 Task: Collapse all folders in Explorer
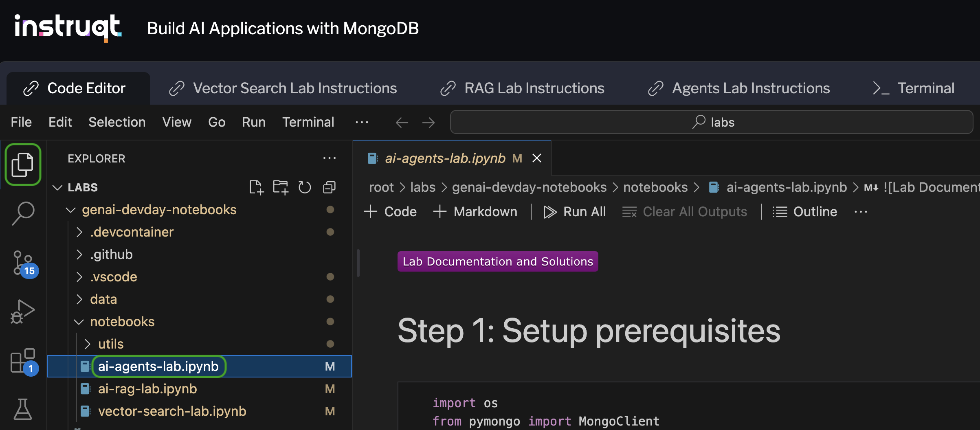pos(329,187)
